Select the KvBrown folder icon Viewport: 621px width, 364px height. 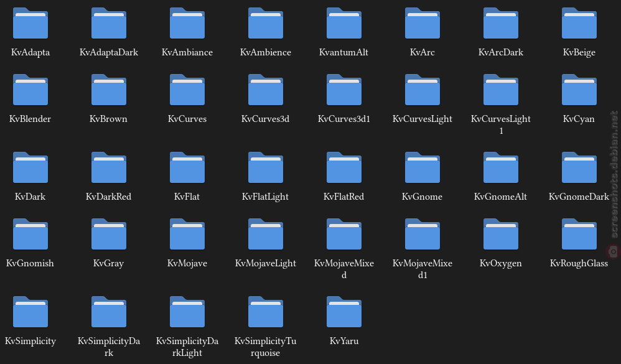point(109,90)
